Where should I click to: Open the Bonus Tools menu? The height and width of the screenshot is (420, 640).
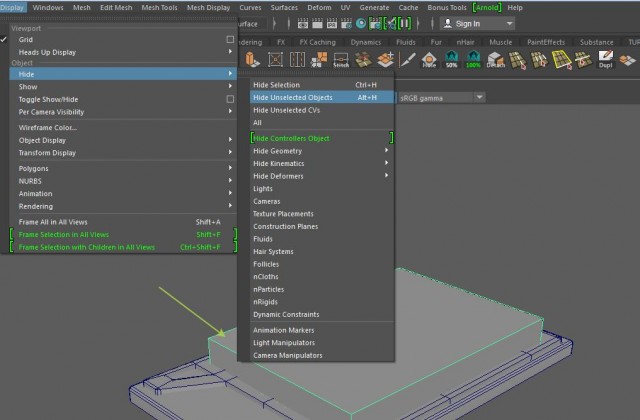point(447,7)
